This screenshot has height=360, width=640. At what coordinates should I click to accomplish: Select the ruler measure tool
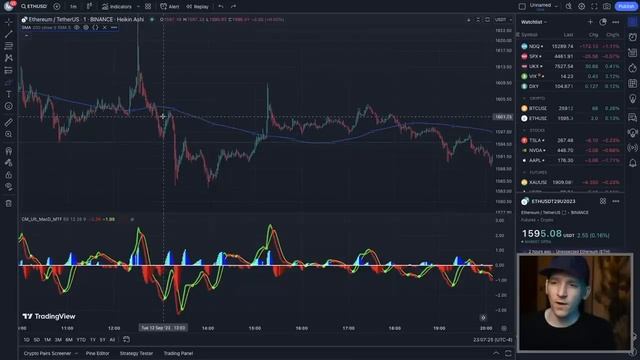pos(9,122)
